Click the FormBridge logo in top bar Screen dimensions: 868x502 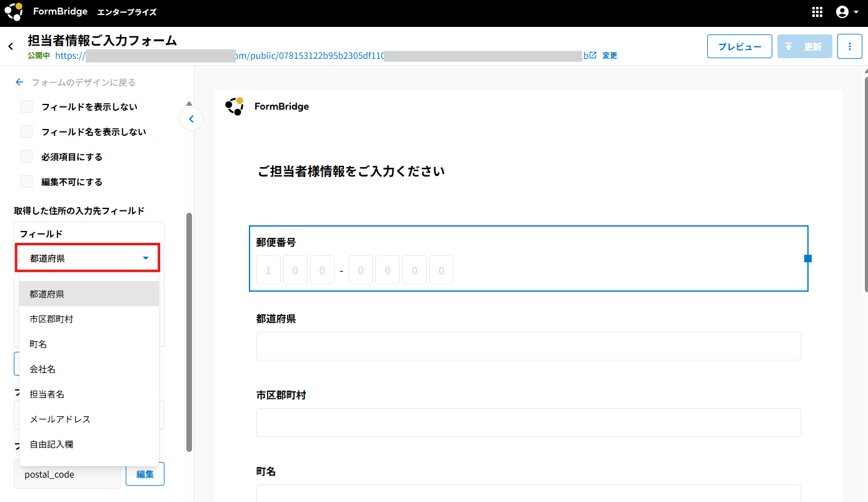tap(14, 12)
